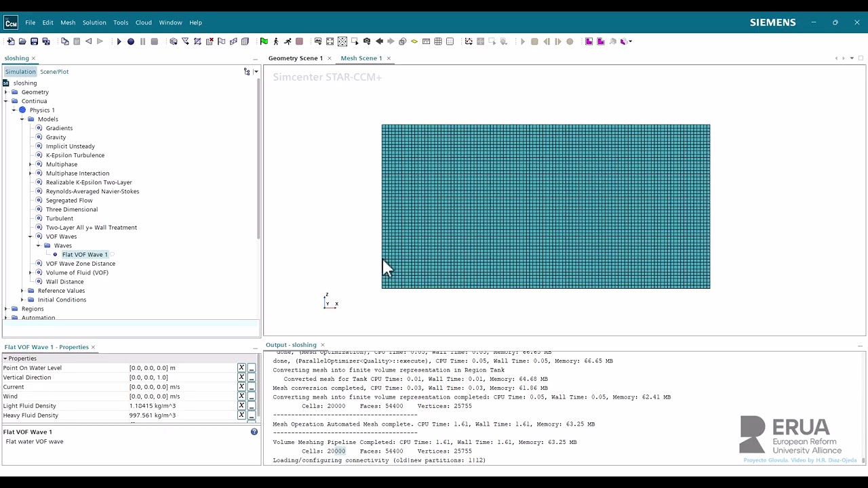This screenshot has width=868, height=488.
Task: Select K-Epsilon Turbulence model
Action: coord(75,155)
